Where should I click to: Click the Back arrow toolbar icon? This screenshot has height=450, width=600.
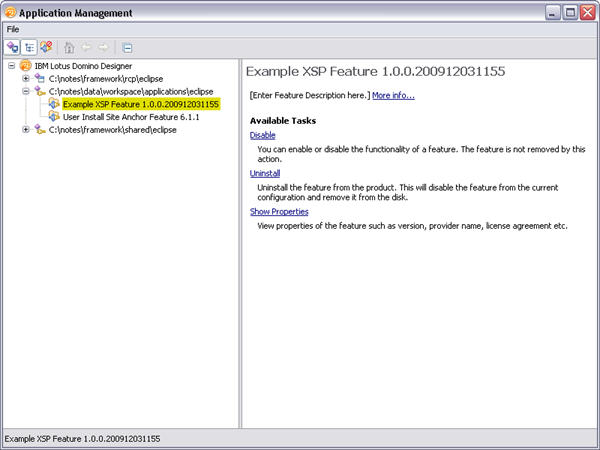pyautogui.click(x=86, y=47)
